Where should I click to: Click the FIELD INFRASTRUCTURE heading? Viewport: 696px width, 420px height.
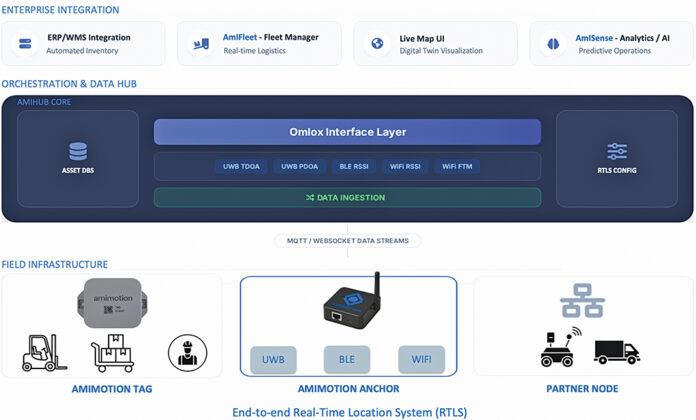(54, 265)
